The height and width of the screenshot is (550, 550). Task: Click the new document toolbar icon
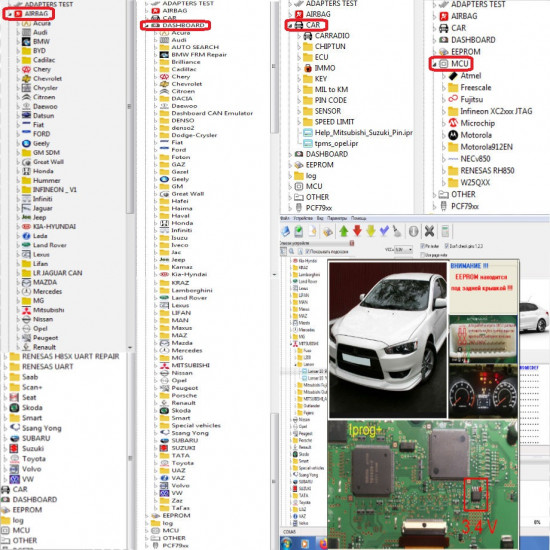click(x=312, y=231)
